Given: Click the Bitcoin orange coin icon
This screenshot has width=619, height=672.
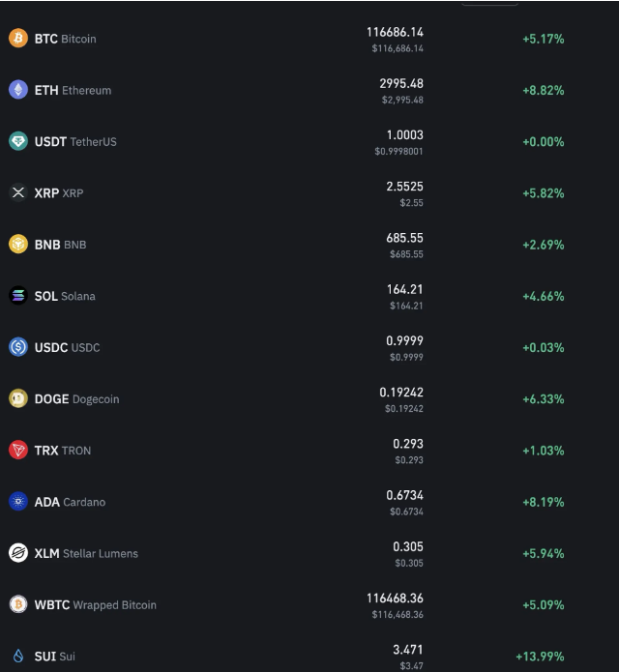Looking at the screenshot, I should click(18, 39).
